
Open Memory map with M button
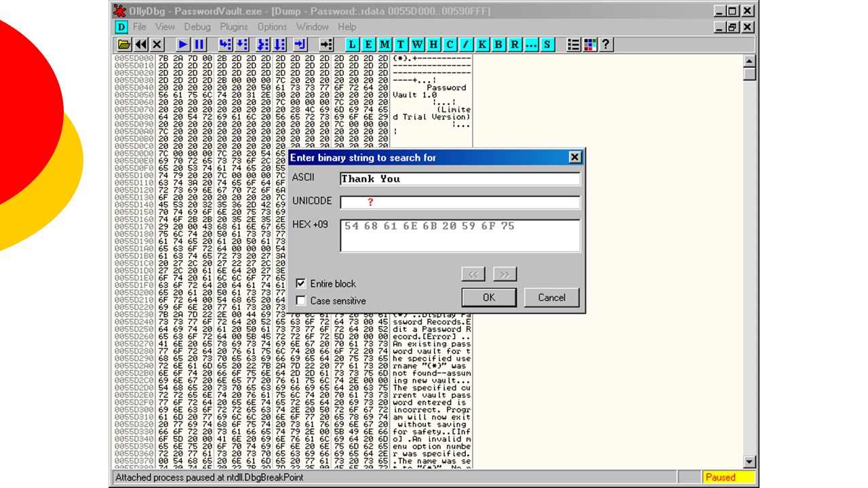tap(384, 44)
